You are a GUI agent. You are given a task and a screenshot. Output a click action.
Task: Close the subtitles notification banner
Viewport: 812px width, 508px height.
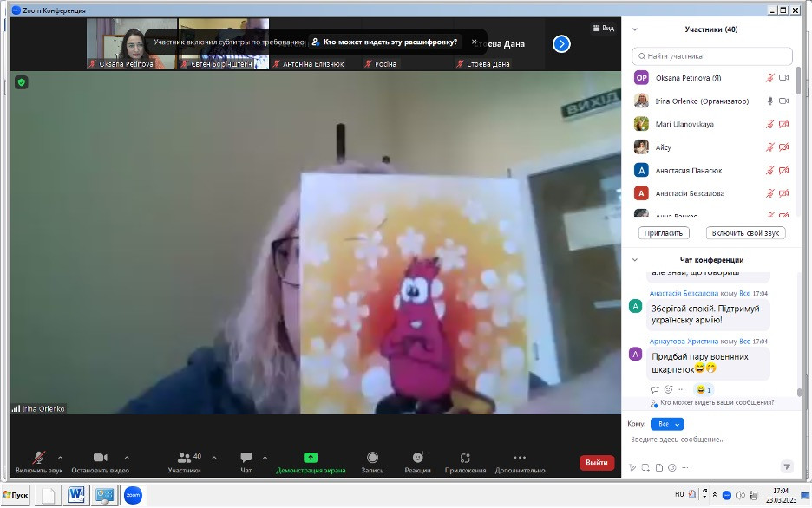point(474,42)
